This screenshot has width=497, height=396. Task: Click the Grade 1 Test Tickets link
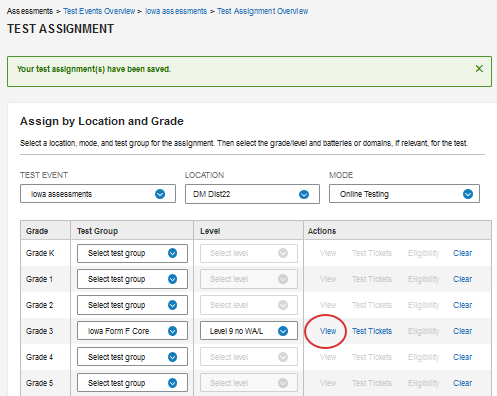coord(372,279)
